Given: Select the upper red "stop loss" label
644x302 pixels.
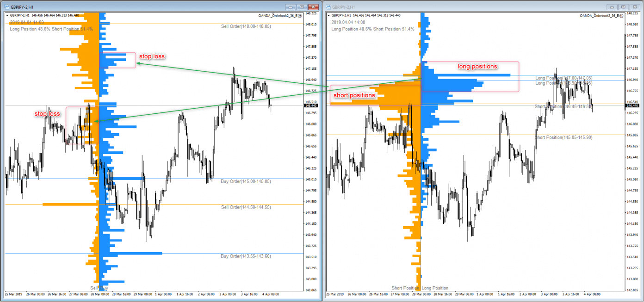Looking at the screenshot, I should [x=152, y=56].
